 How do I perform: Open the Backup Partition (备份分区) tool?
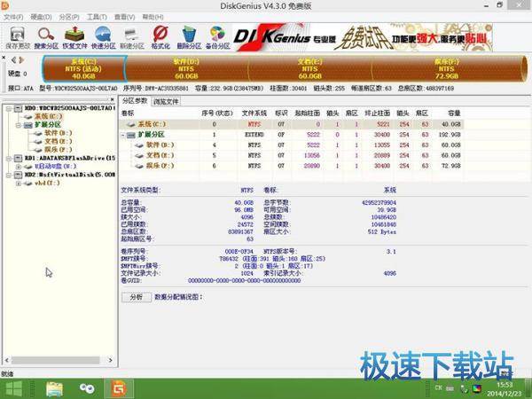(217, 37)
